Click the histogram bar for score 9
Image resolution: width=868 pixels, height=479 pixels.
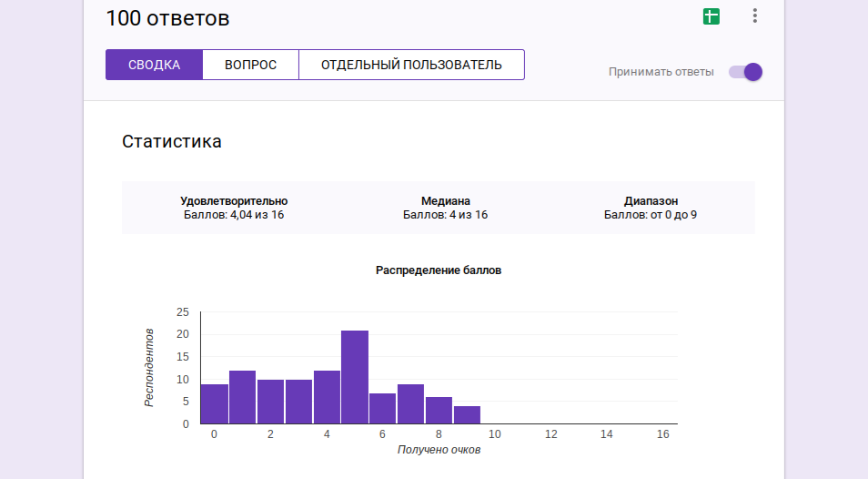[x=468, y=414]
